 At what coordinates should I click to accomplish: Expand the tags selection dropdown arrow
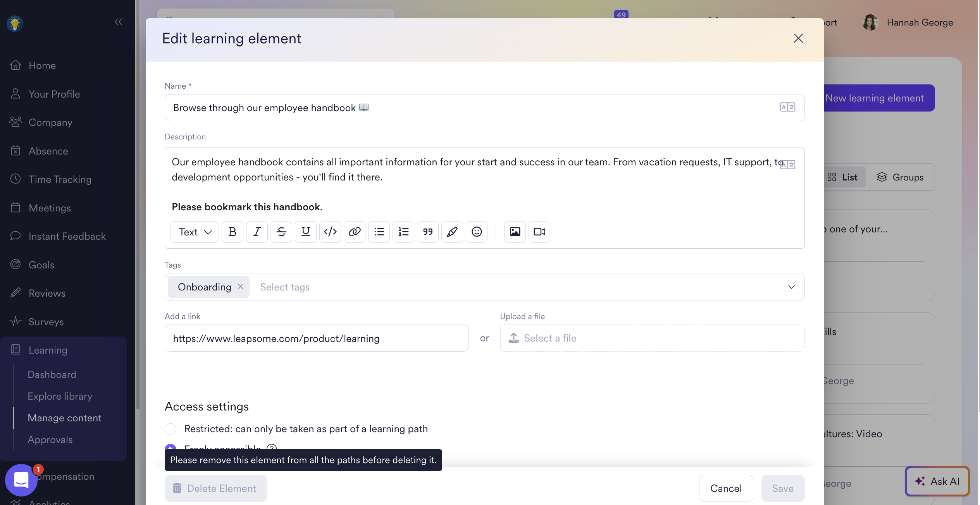[x=791, y=287]
